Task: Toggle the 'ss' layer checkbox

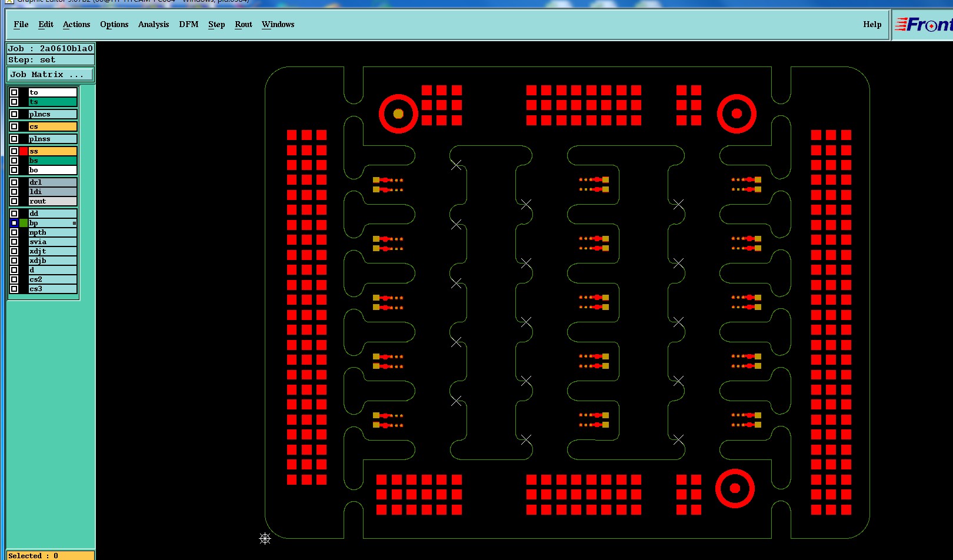Action: click(x=14, y=151)
